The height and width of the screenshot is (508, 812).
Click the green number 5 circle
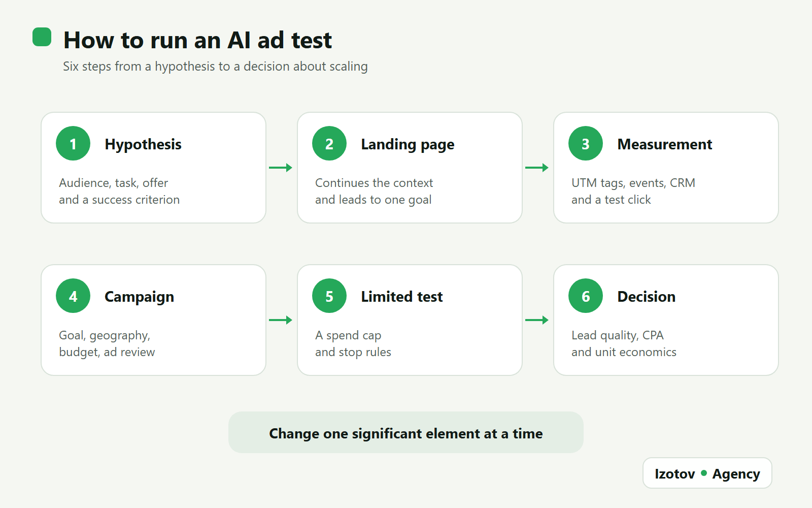[x=329, y=296]
